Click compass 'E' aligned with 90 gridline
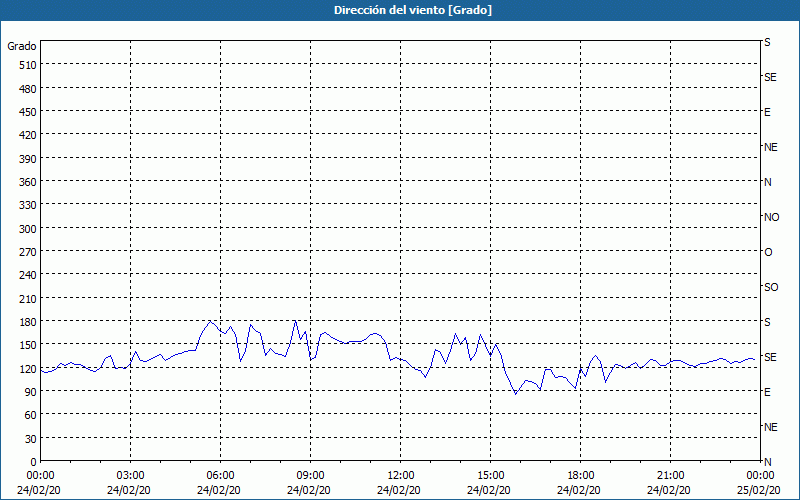The width and height of the screenshot is (800, 500). pos(767,392)
